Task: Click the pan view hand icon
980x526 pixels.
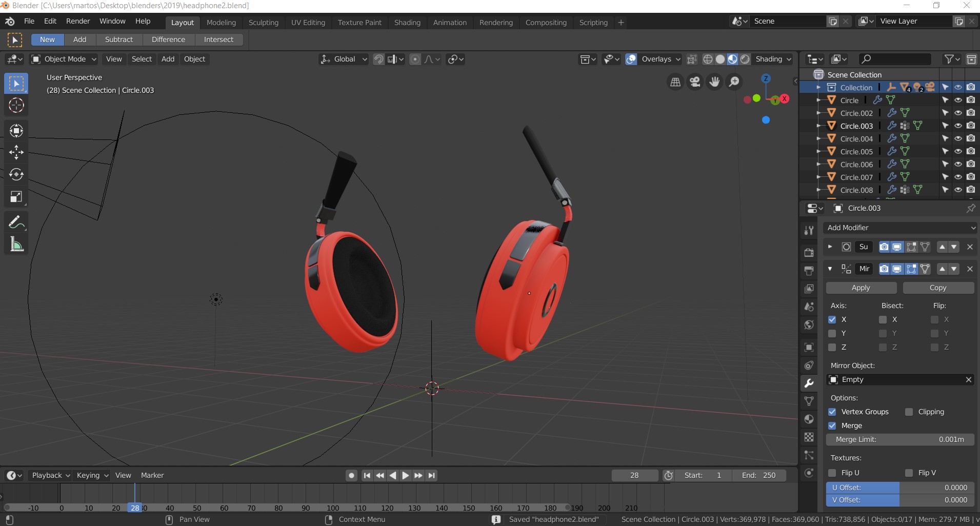Action: click(x=714, y=82)
